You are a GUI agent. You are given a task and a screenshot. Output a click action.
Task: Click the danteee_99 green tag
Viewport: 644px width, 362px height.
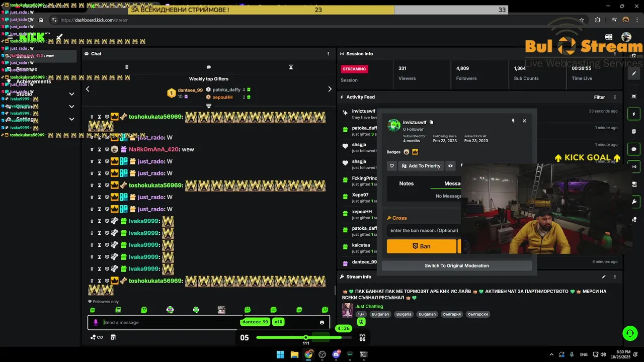click(x=255, y=322)
